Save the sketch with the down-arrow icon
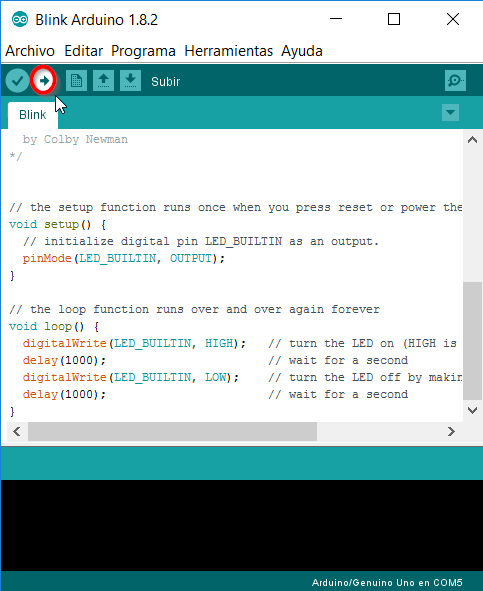This screenshot has width=483, height=591. [130, 81]
